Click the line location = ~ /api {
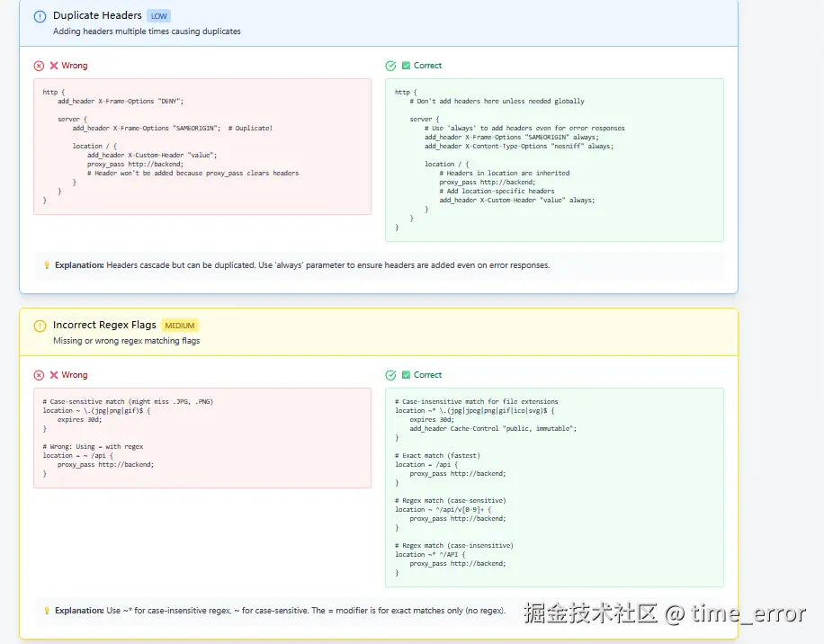Viewport: 824px width, 644px height. pos(77,455)
